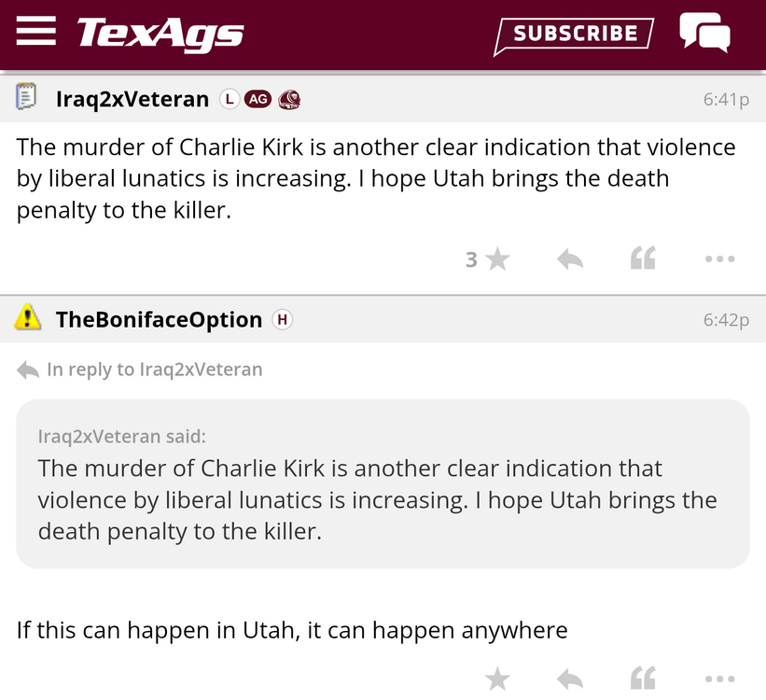Click the helmet badge next to Iraq2xVeteran

(x=289, y=99)
